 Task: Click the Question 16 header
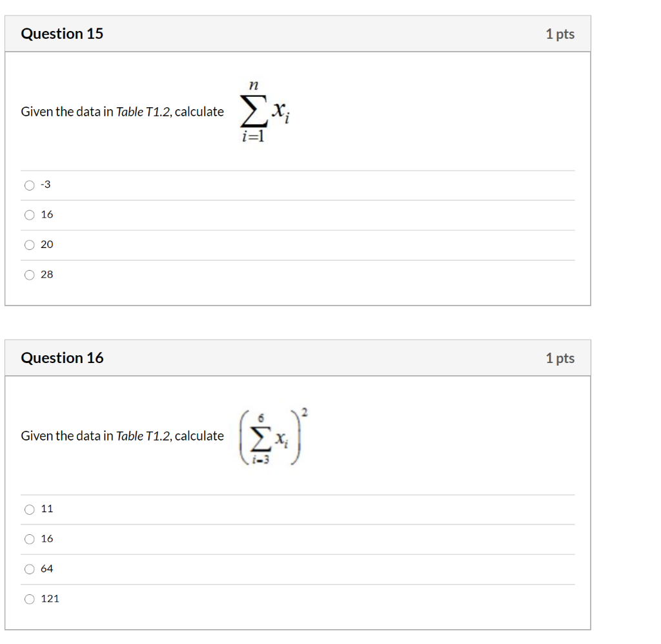coord(62,358)
